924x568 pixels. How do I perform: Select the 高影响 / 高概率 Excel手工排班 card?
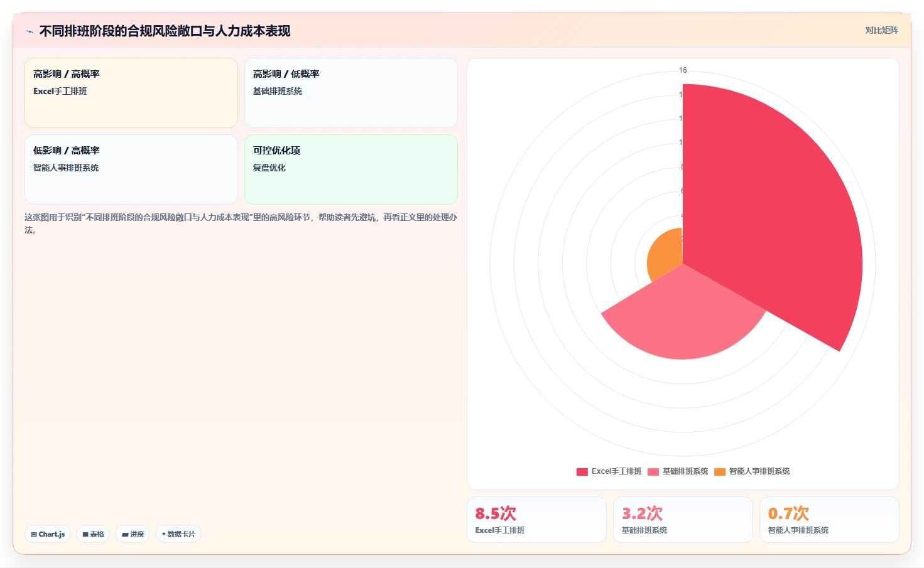(x=131, y=93)
